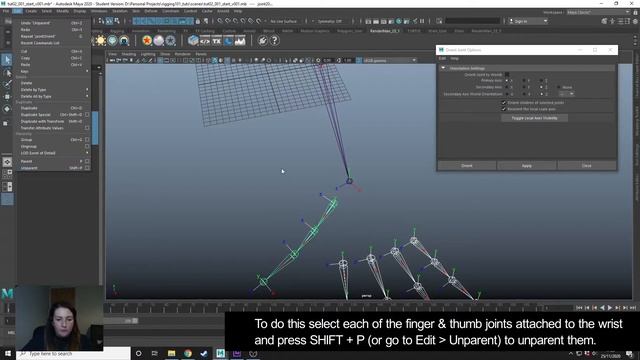Collapse the Orientation Settings section
This screenshot has width=640, height=360.
pyautogui.click(x=443, y=68)
